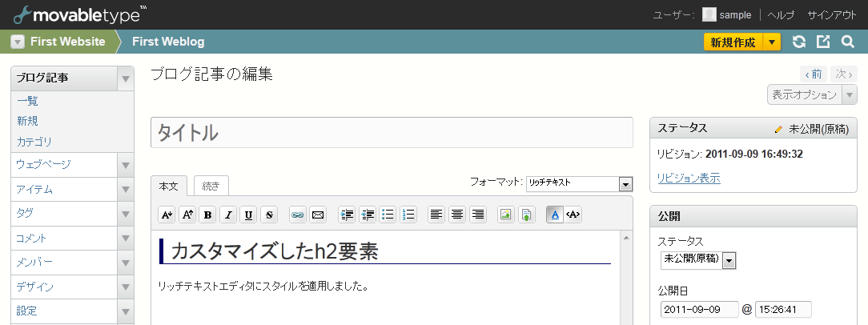
Task: Open the sample user name link
Action: (x=735, y=15)
